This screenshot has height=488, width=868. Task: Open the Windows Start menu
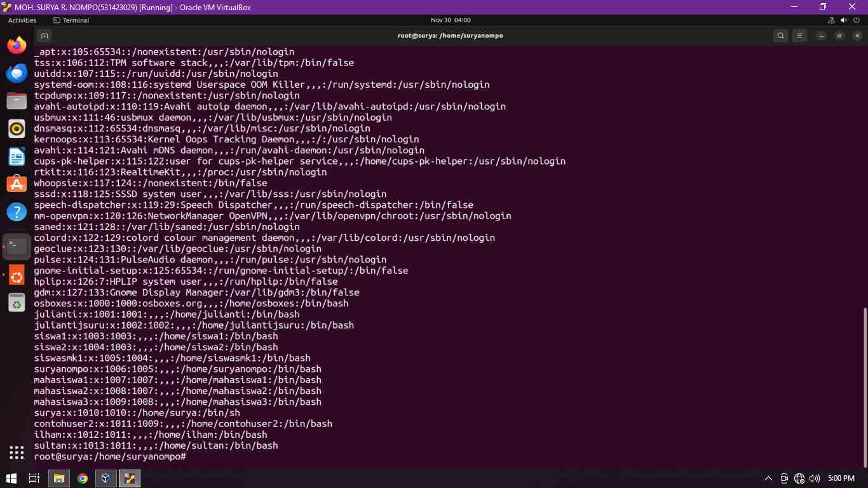pyautogui.click(x=11, y=478)
